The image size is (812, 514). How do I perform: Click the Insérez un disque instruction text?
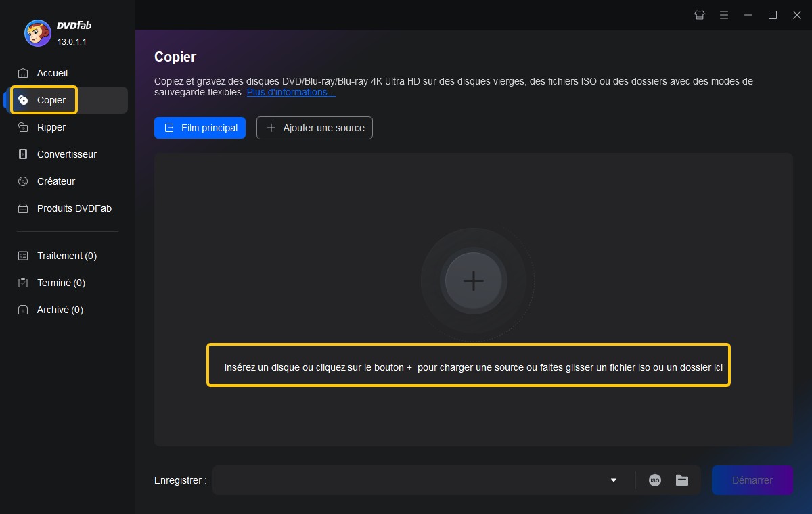tap(474, 367)
